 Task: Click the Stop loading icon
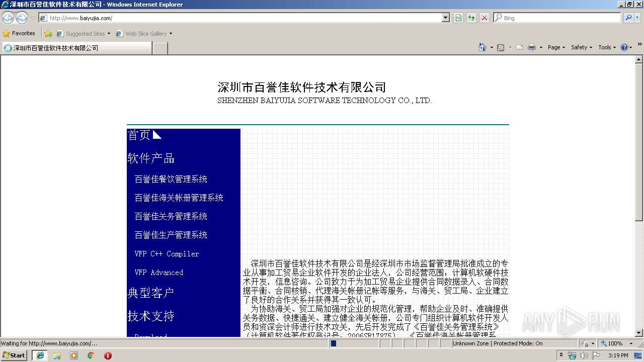(x=485, y=18)
